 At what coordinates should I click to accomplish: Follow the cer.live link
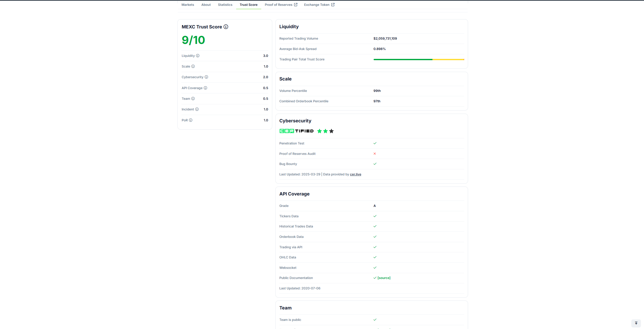[x=355, y=174]
